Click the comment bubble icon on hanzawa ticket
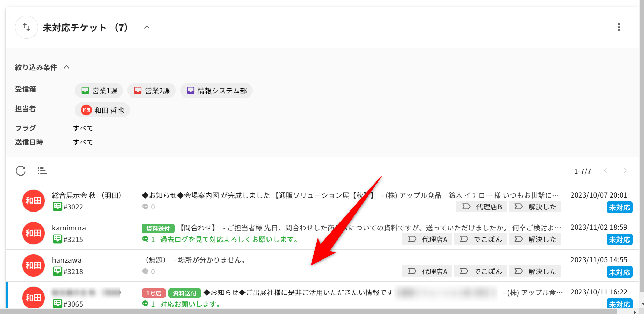The width and height of the screenshot is (644, 314). tap(145, 272)
